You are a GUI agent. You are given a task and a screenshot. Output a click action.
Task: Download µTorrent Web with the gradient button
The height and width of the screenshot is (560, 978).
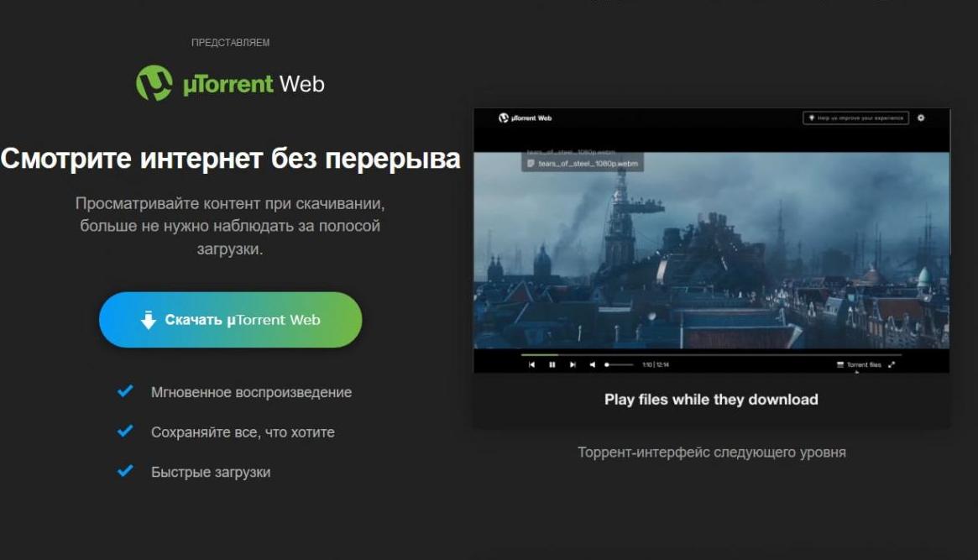click(x=230, y=319)
